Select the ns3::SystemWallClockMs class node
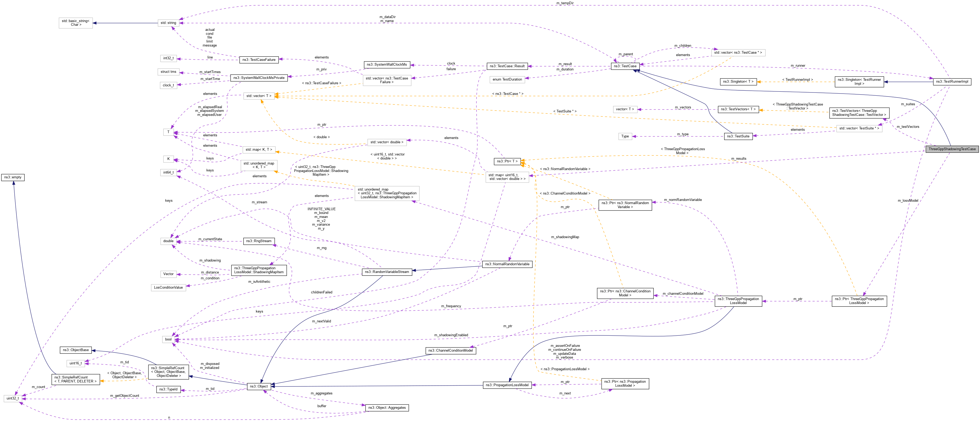Image resolution: width=980 pixels, height=421 pixels. [x=387, y=65]
